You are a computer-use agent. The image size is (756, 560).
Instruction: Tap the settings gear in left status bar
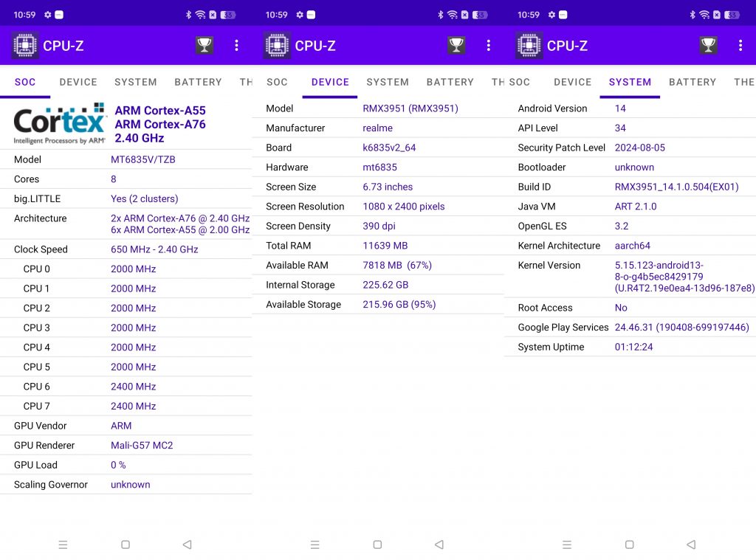coord(47,15)
